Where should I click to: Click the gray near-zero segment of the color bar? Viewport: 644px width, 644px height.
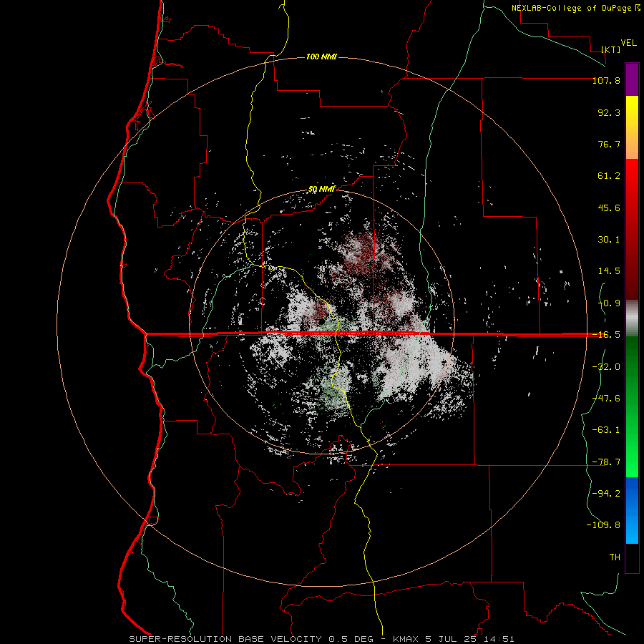(x=632, y=318)
